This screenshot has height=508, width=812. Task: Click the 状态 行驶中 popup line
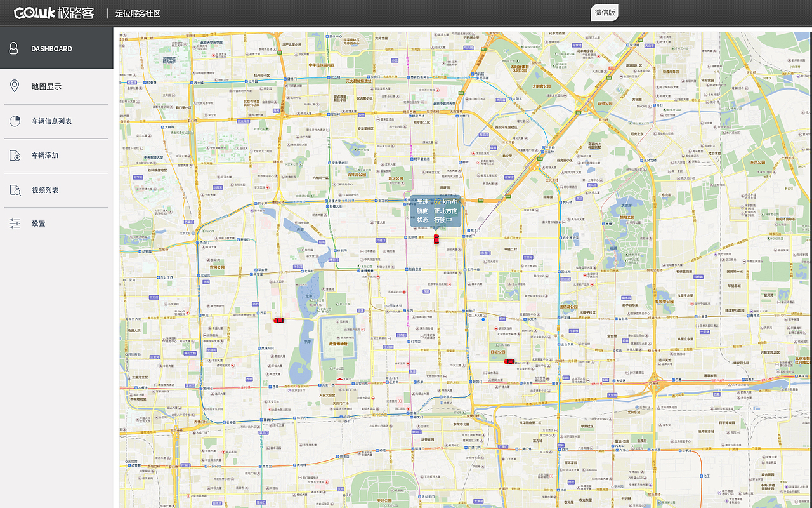click(x=434, y=220)
